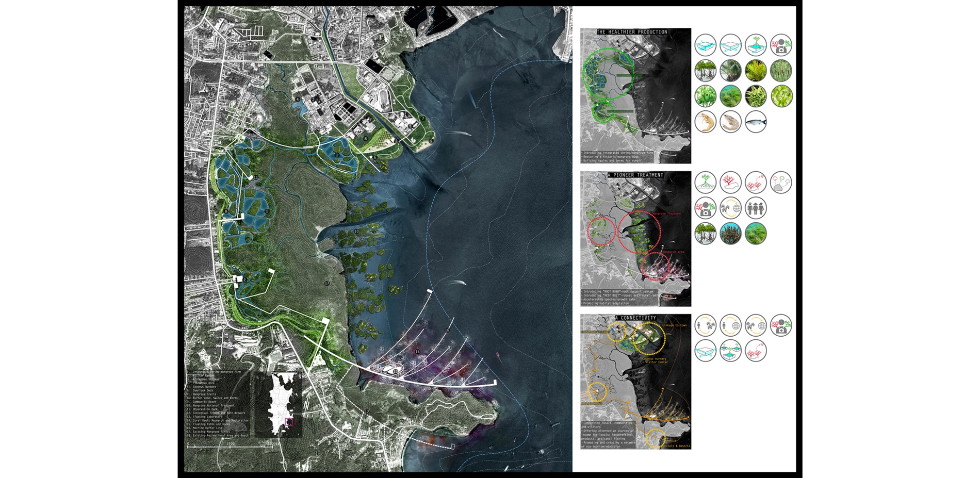Click the three planted pond trays icon

click(730, 351)
